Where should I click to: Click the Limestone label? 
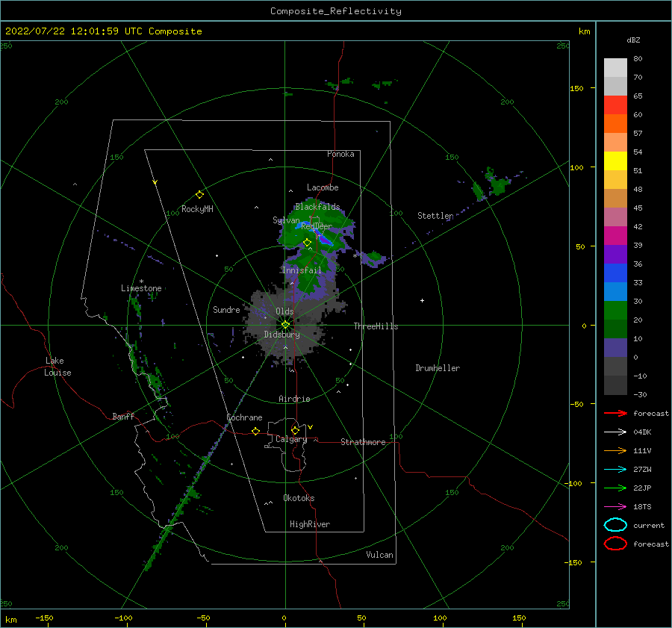141,288
